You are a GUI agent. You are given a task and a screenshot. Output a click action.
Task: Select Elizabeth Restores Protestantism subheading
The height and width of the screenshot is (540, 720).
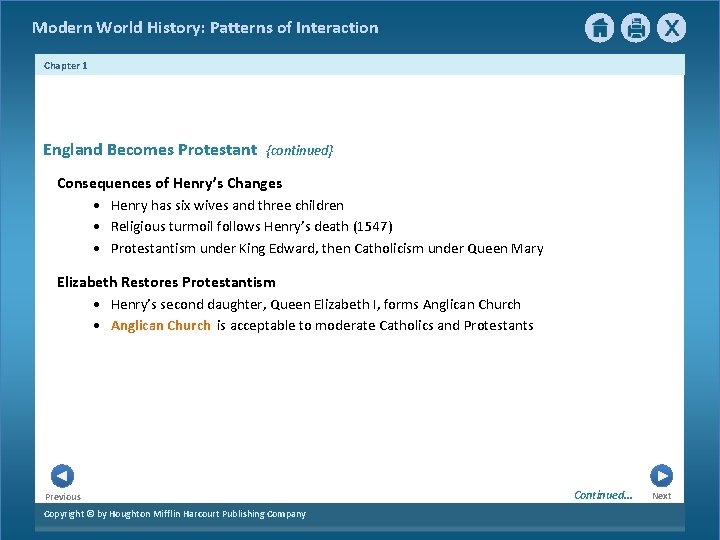click(x=166, y=282)
